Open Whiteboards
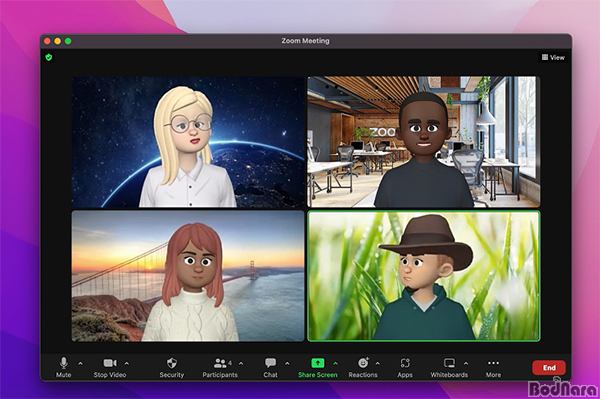Viewport: 600px width, 399px height. coord(449,367)
